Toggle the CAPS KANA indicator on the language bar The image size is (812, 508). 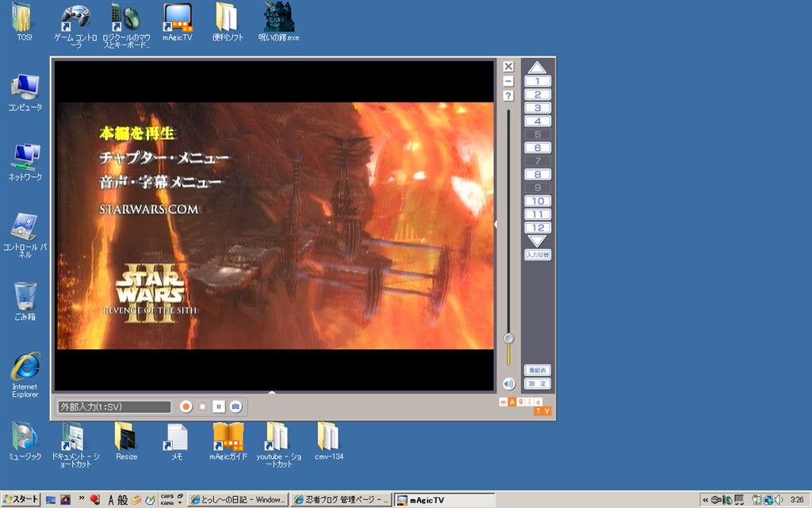pos(167,500)
